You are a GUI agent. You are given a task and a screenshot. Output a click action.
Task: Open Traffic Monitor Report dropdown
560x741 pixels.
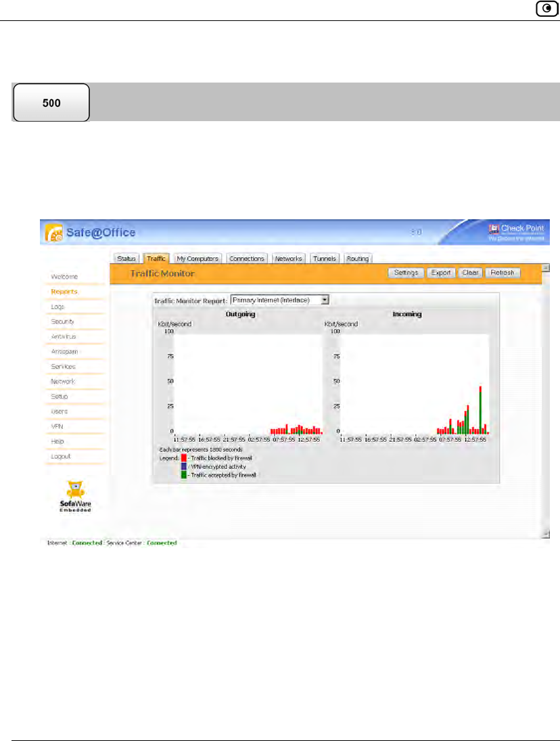[279, 300]
